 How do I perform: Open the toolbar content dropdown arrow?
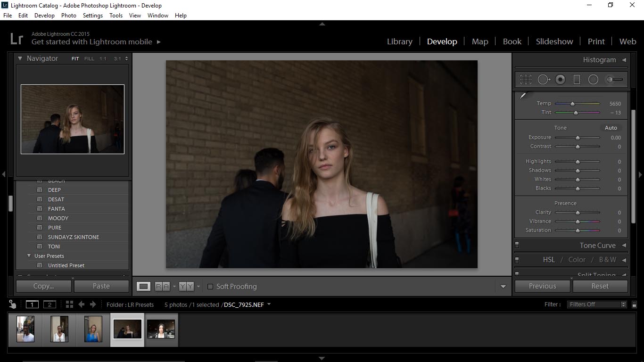[503, 287]
